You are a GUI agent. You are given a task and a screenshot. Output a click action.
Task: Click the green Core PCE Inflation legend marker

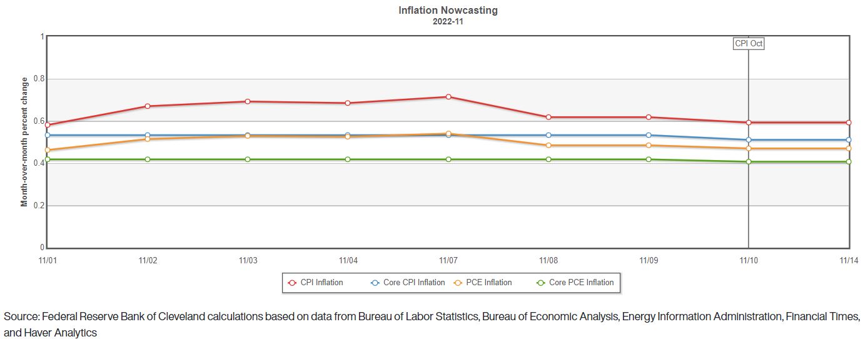coord(542,283)
